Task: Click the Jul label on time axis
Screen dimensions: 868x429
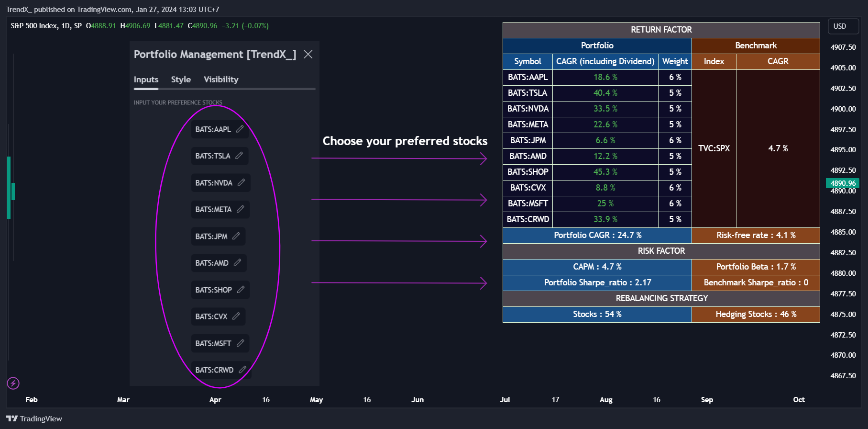Action: [x=505, y=400]
